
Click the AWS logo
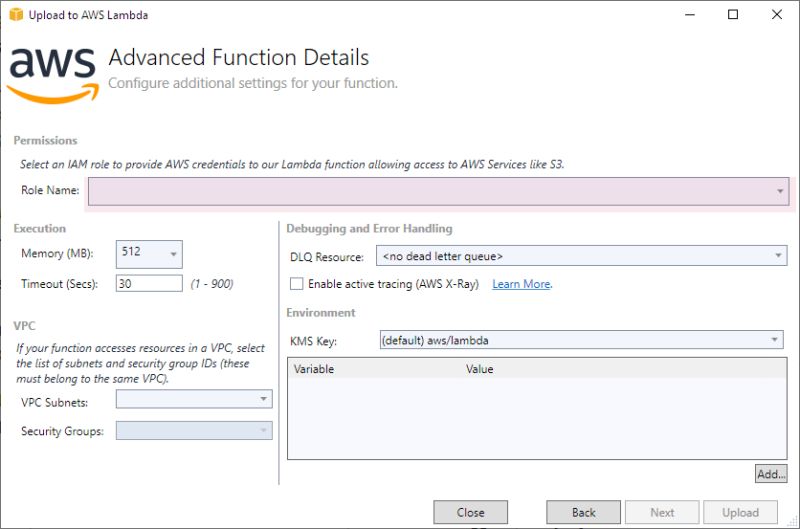[53, 75]
